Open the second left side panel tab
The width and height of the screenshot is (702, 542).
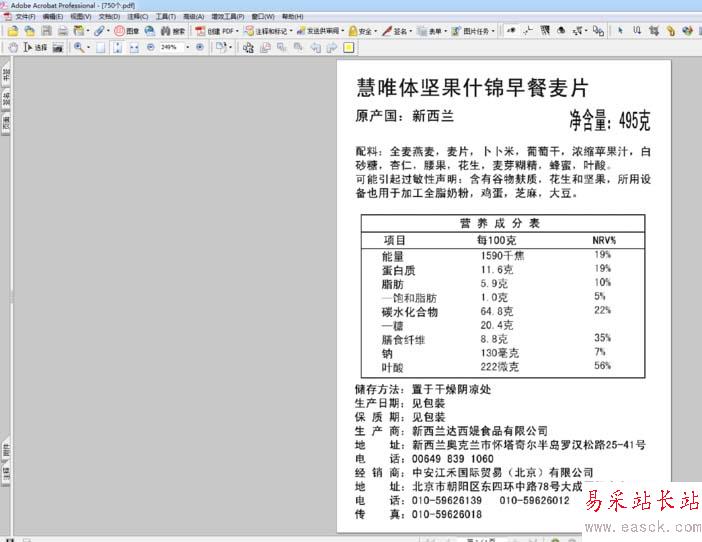pos(6,98)
